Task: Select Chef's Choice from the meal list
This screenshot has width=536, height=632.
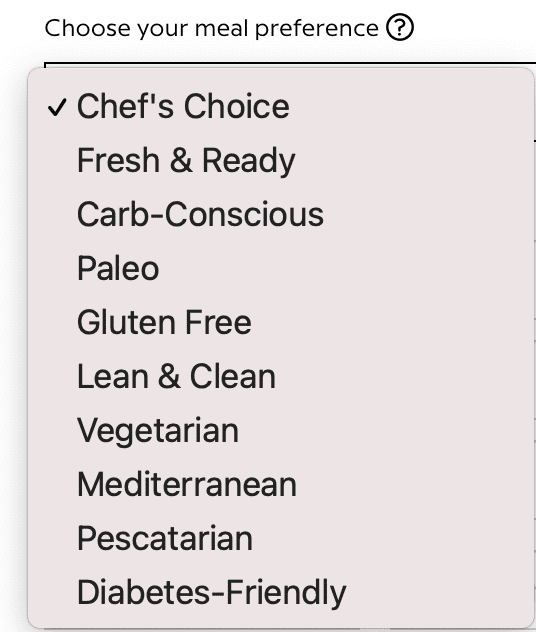Action: coord(281,106)
